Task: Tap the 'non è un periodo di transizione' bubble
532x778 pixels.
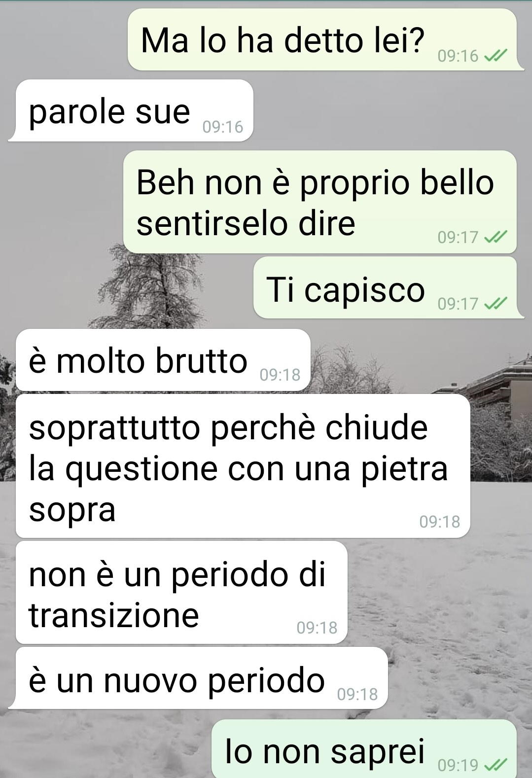Action: tap(181, 592)
